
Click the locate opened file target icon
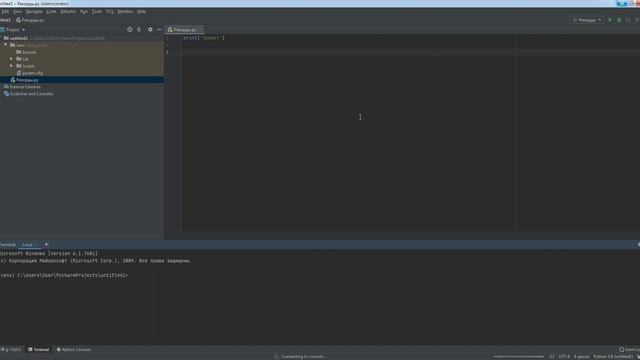coord(130,29)
